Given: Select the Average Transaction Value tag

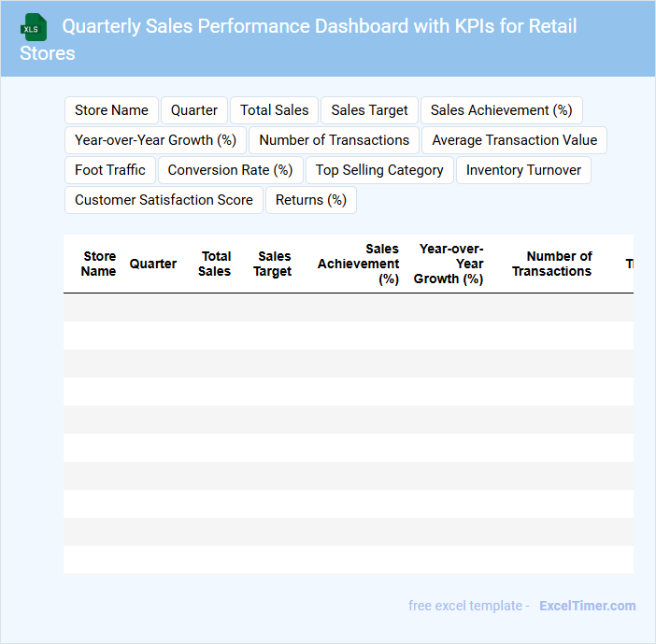Looking at the screenshot, I should [x=514, y=140].
